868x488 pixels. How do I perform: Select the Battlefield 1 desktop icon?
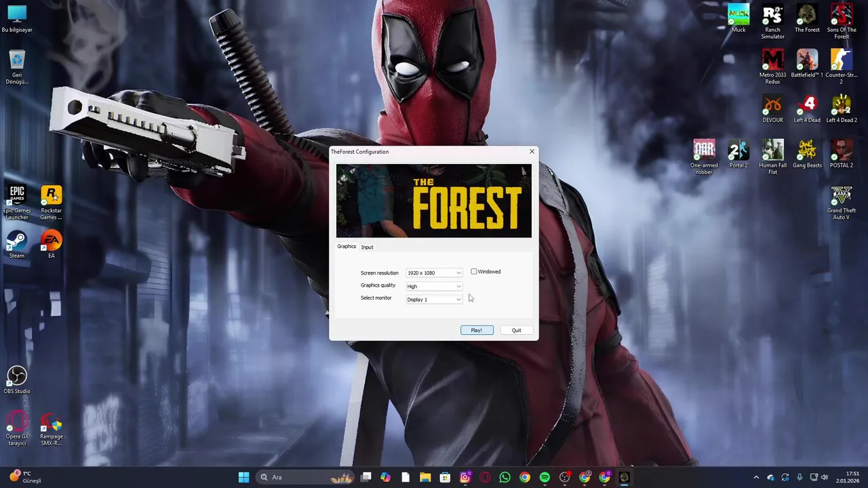click(x=807, y=64)
